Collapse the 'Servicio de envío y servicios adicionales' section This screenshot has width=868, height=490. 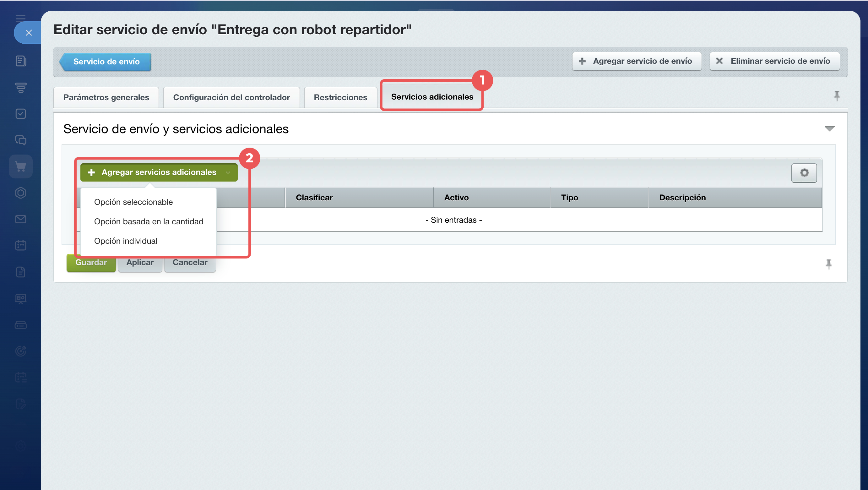829,129
